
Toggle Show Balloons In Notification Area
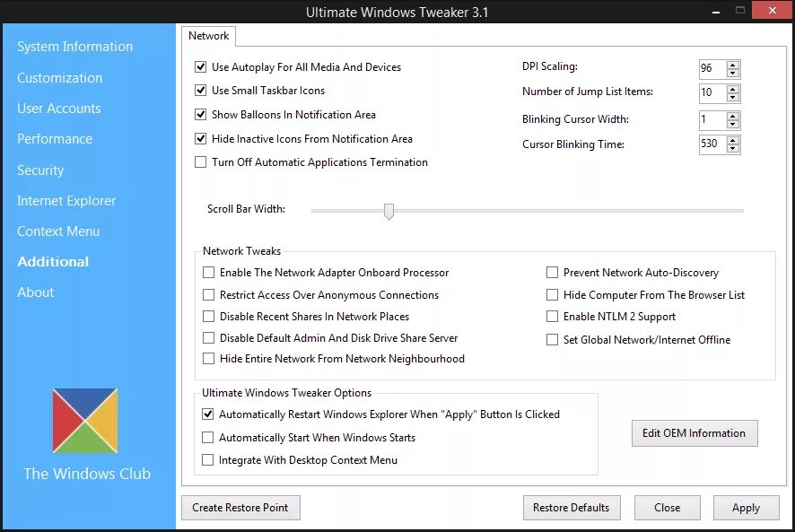coord(201,115)
